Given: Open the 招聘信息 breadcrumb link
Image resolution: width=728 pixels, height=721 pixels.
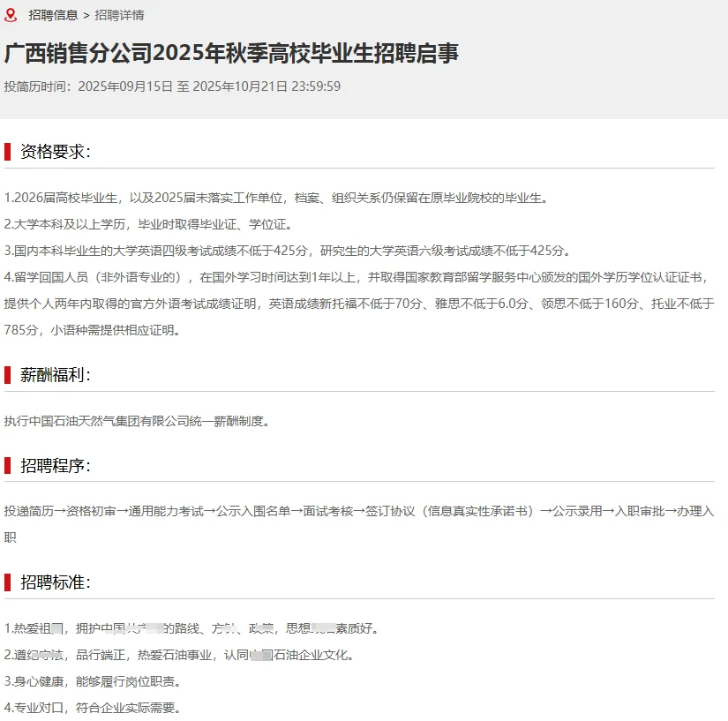Looking at the screenshot, I should [x=53, y=15].
